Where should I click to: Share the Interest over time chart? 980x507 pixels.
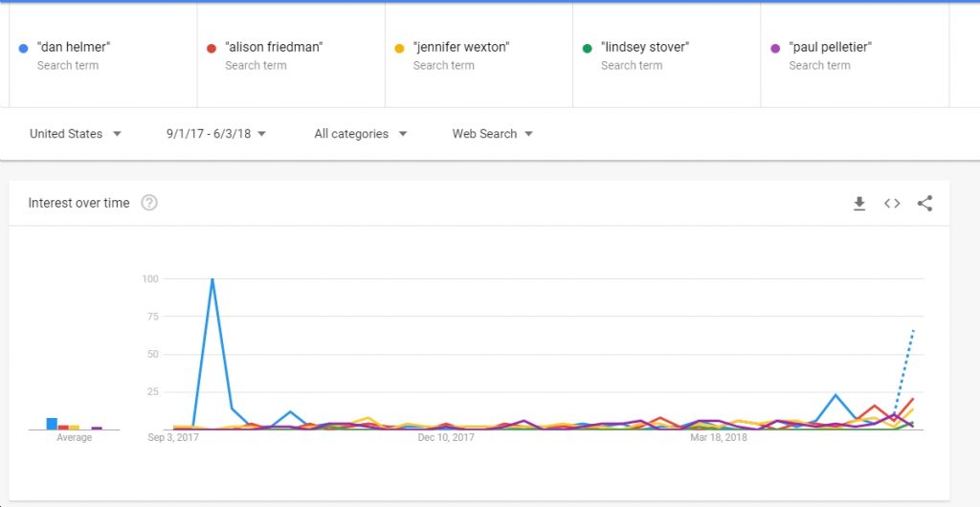[925, 204]
